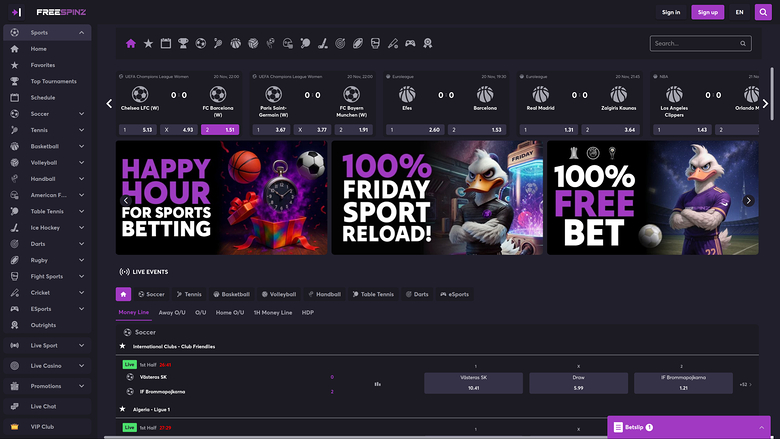The width and height of the screenshot is (780, 439).
Task: Select the soccer ball icon in the toolbar
Action: tap(200, 44)
